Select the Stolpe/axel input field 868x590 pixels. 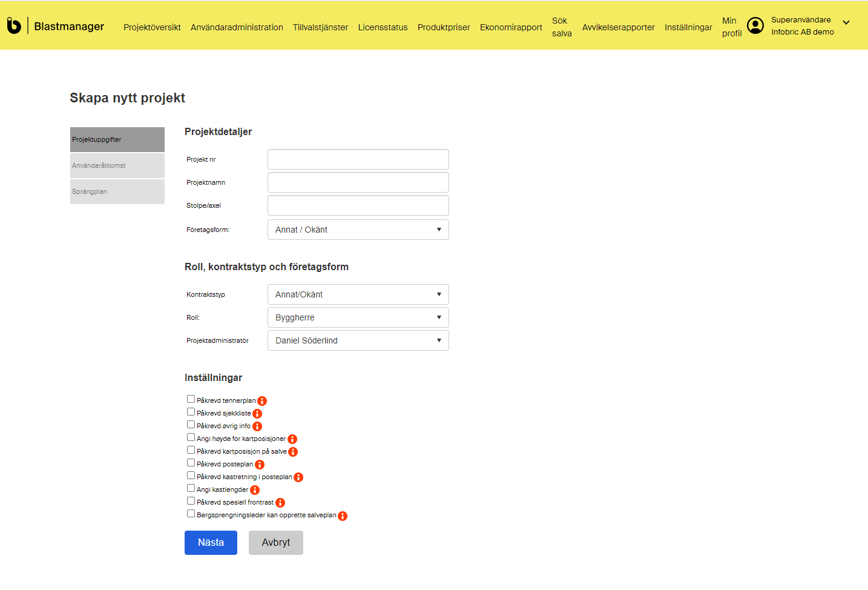click(358, 205)
